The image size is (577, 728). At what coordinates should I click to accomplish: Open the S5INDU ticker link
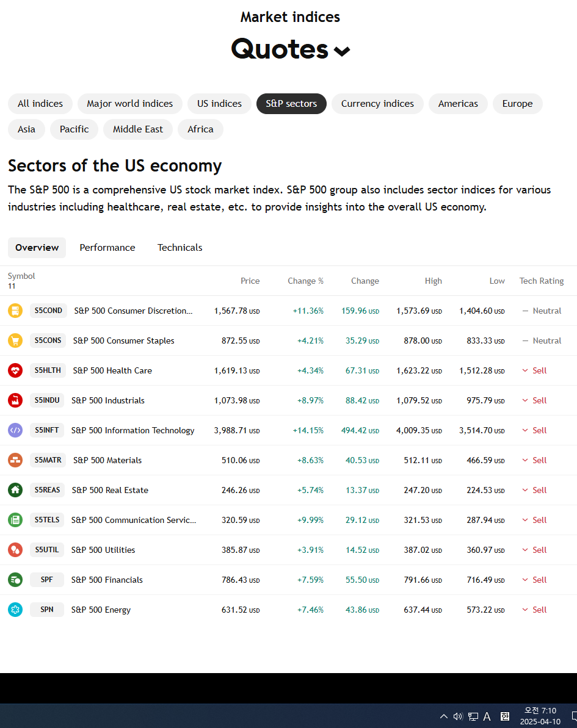[x=47, y=400]
